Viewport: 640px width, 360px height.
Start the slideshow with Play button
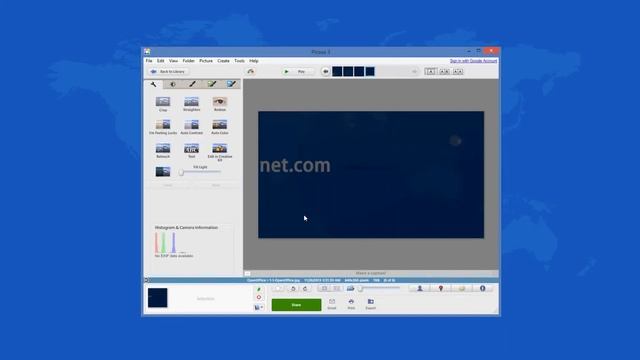pyautogui.click(x=299, y=71)
